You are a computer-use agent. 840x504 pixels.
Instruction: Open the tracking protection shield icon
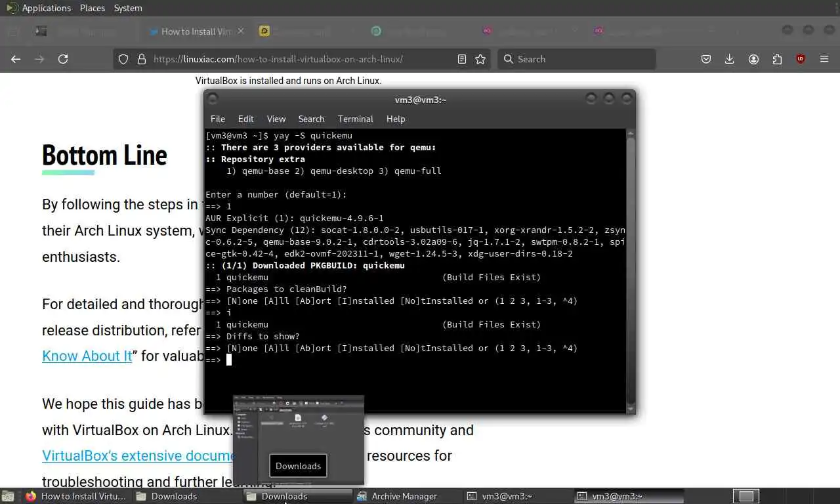tap(123, 59)
